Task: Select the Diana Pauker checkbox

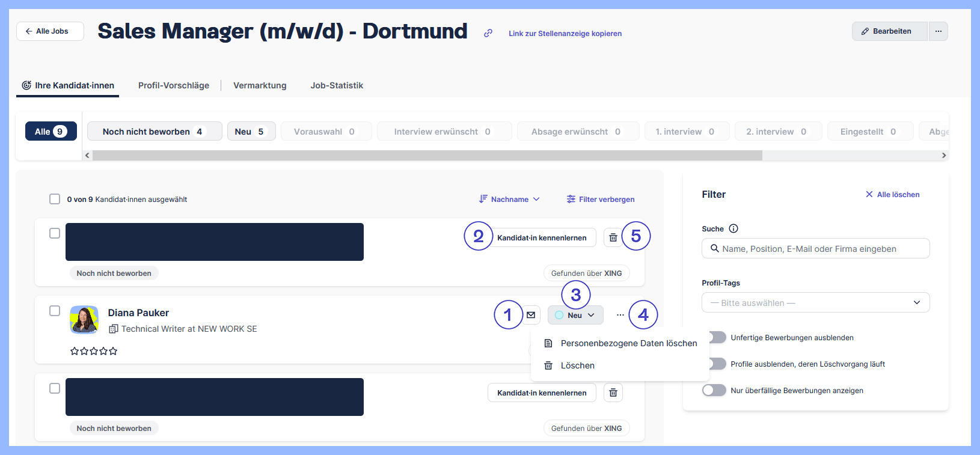Action: point(55,311)
